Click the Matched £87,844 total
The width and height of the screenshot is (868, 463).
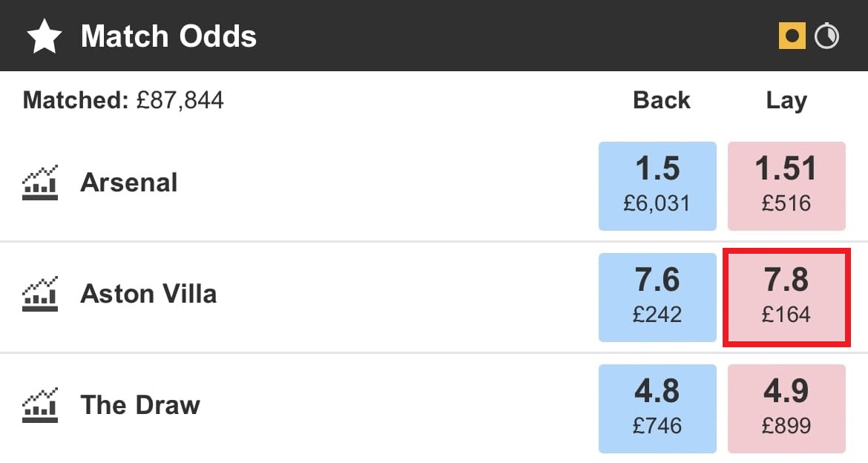click(x=180, y=100)
